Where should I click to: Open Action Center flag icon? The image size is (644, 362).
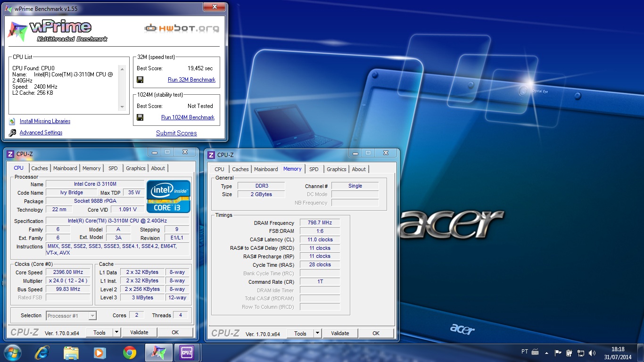click(x=558, y=353)
